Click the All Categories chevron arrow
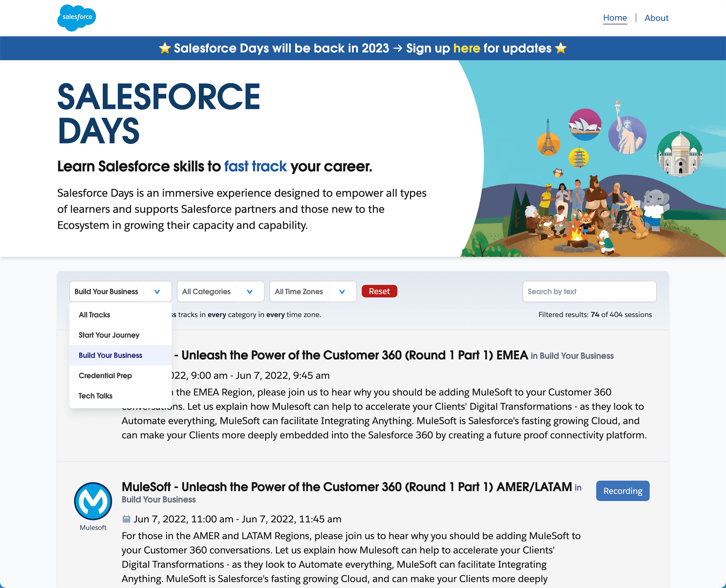 (250, 292)
